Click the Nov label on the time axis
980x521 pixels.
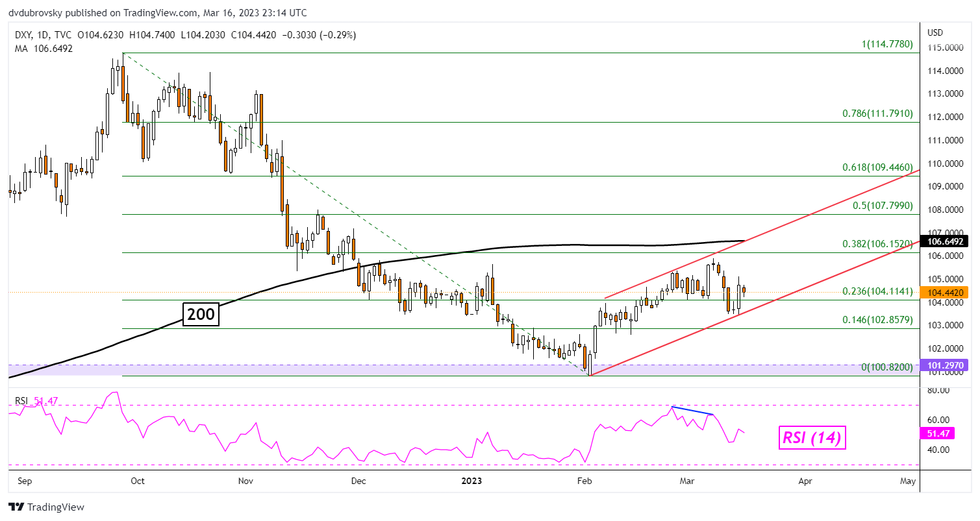(245, 481)
